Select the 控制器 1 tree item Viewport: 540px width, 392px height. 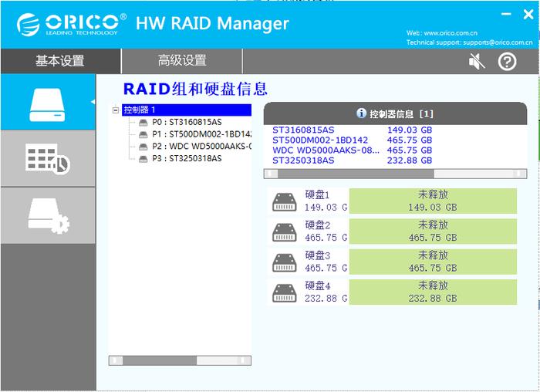point(187,110)
